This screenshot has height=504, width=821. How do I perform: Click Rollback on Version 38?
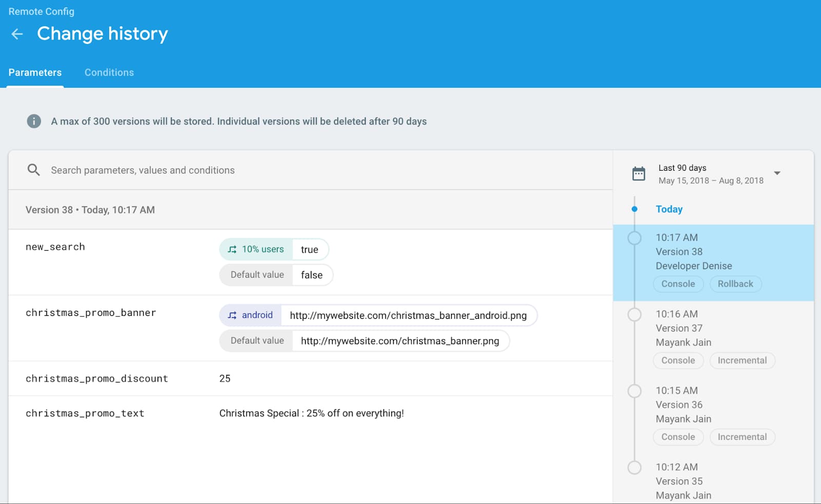pos(735,284)
